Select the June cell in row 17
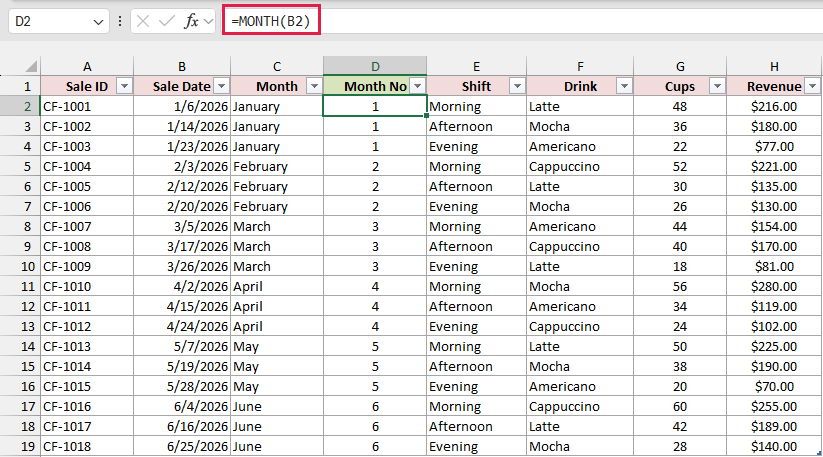The image size is (823, 457). [277, 407]
